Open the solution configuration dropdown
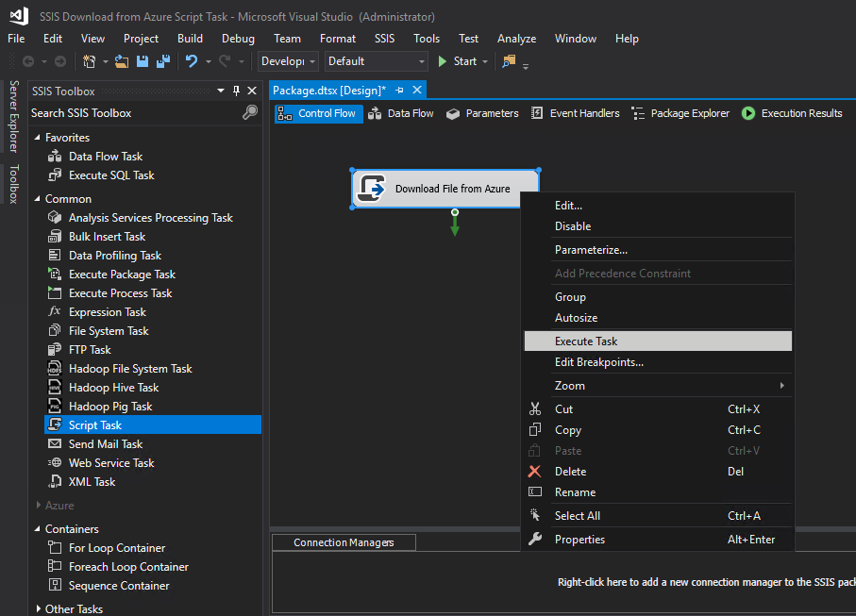 click(x=288, y=61)
